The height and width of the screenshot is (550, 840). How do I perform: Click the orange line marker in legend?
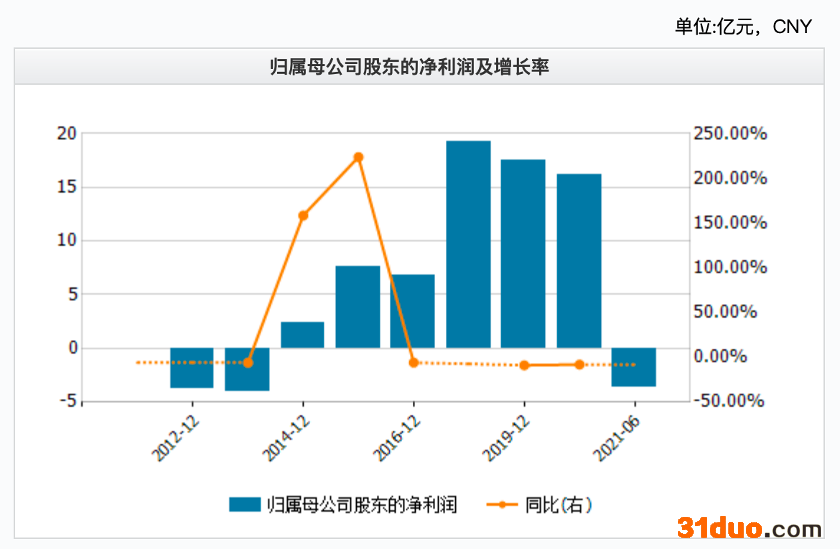502,505
